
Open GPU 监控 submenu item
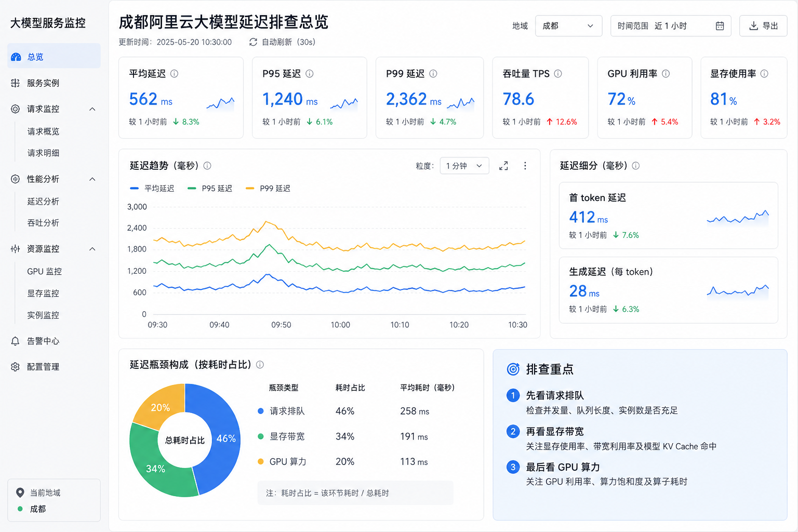45,272
